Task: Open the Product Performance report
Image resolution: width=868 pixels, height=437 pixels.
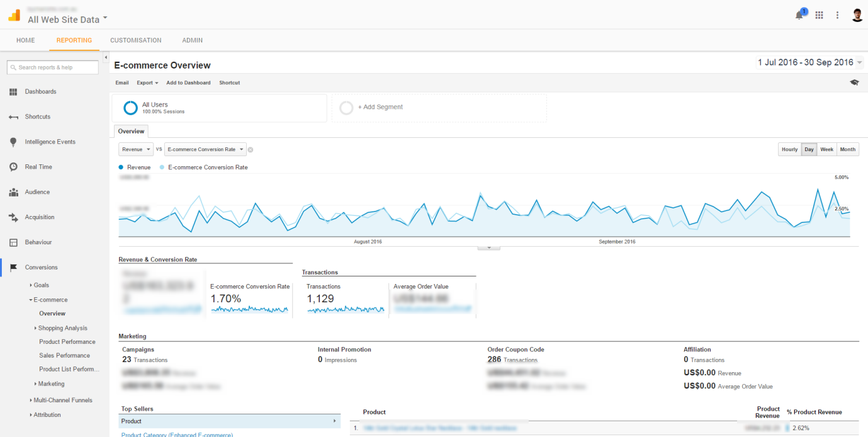Action: point(67,342)
